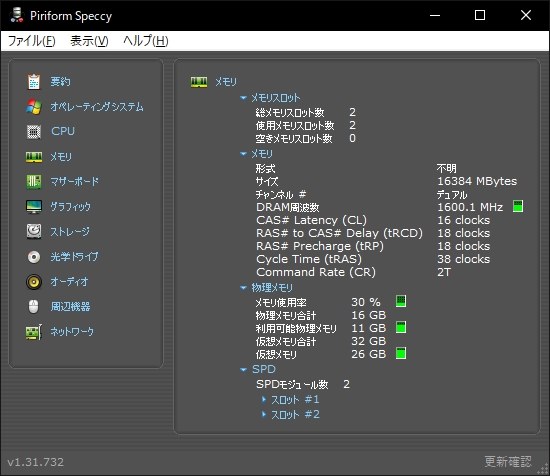
Task: Open the ヘルプ(H) menu
Action: pos(146,41)
